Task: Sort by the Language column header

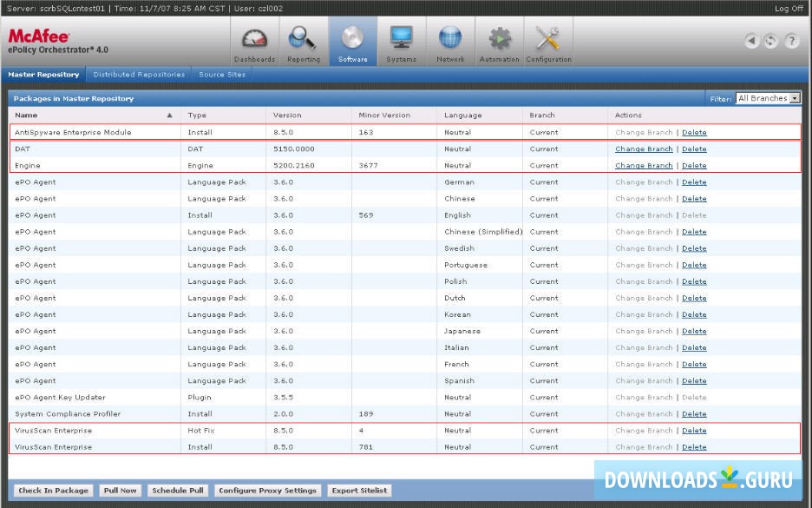Action: pos(463,115)
